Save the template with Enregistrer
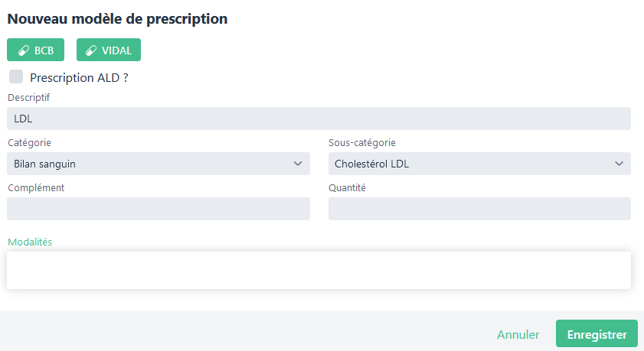Viewport: 644px width, 351px height. pos(597,335)
